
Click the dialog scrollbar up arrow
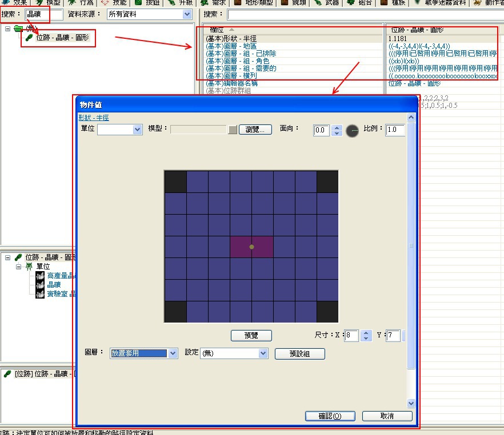411,117
